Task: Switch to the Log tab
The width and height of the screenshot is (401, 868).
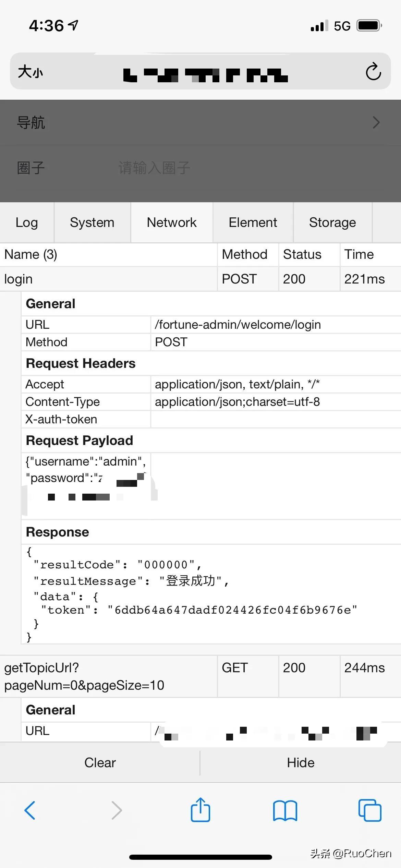Action: [x=27, y=222]
